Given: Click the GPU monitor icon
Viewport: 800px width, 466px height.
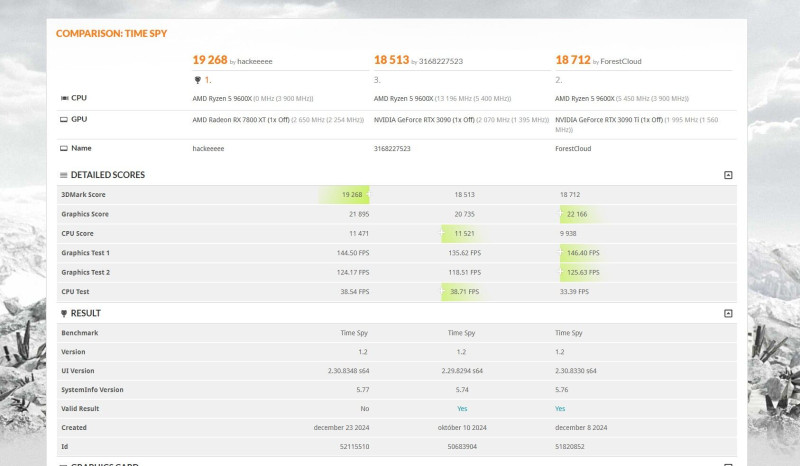Looking at the screenshot, I should [64, 119].
